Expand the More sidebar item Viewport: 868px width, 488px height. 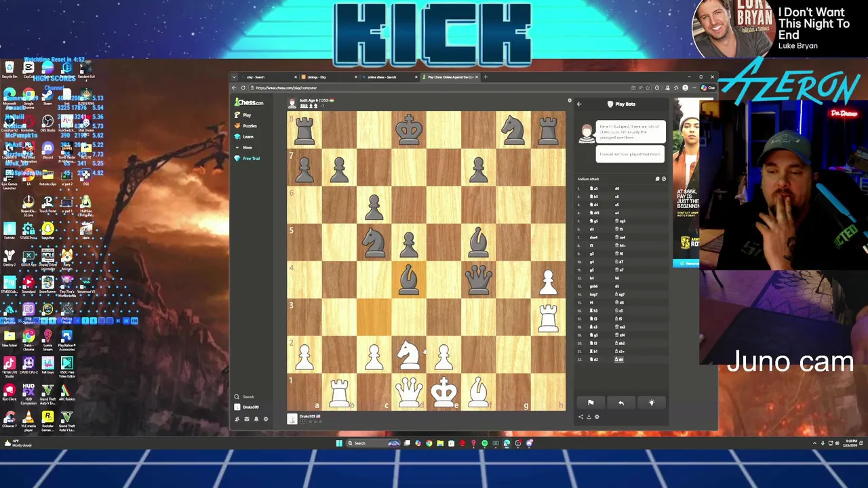coord(243,147)
